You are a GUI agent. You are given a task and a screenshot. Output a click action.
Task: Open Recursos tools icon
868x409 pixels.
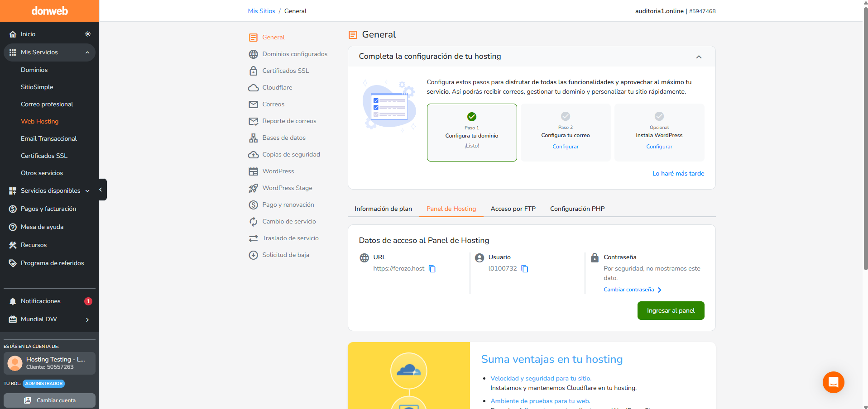[13, 245]
